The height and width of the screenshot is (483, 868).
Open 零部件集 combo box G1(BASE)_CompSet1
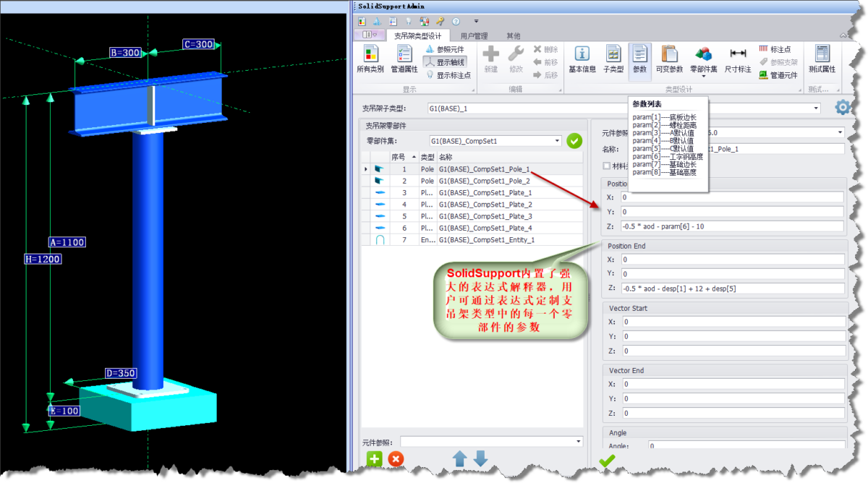click(x=495, y=141)
